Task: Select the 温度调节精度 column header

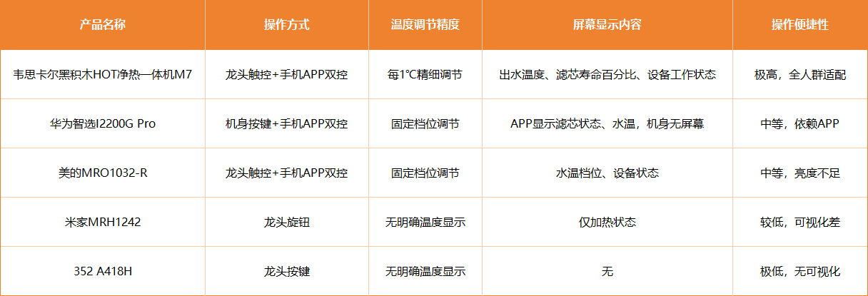Action: [x=425, y=24]
